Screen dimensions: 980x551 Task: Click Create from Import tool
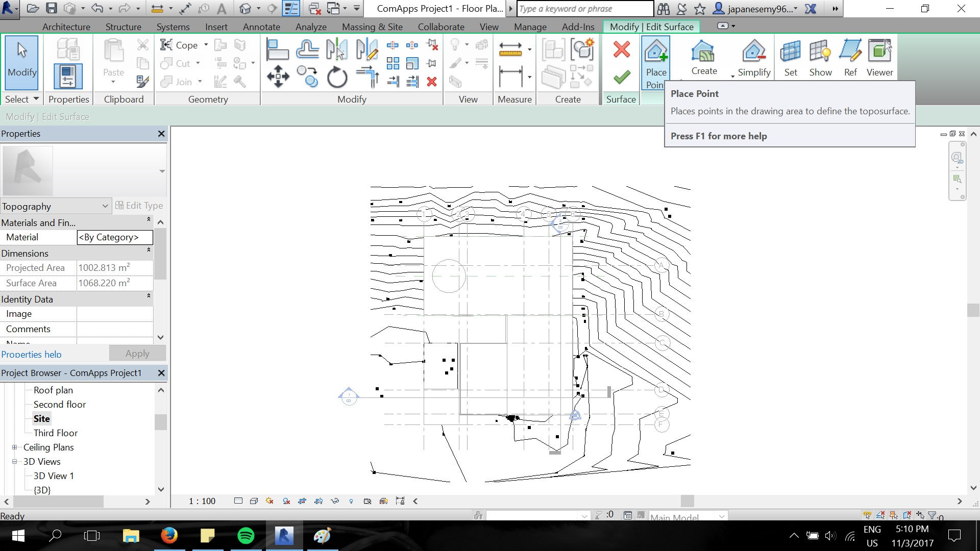704,58
